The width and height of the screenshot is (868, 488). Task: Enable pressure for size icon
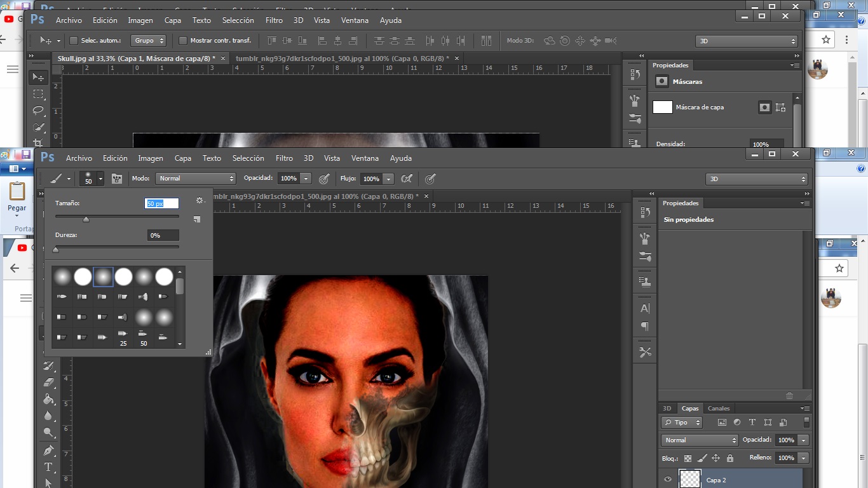click(430, 179)
